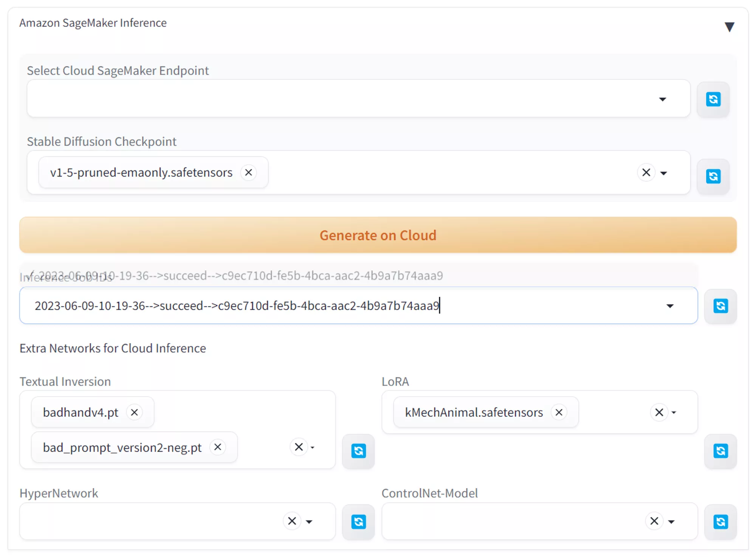This screenshot has height=557, width=756.
Task: Refresh the HyperNetwork list
Action: (358, 522)
